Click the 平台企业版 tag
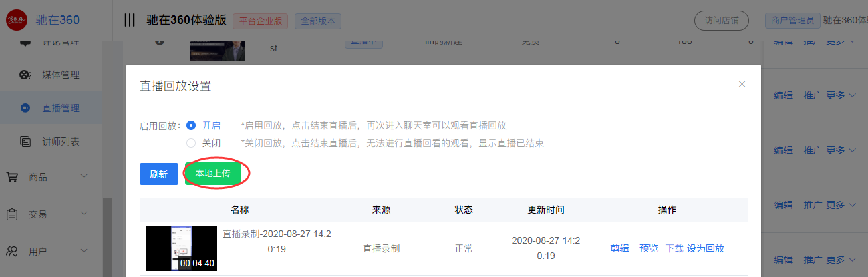This screenshot has height=277, width=868. click(x=260, y=21)
